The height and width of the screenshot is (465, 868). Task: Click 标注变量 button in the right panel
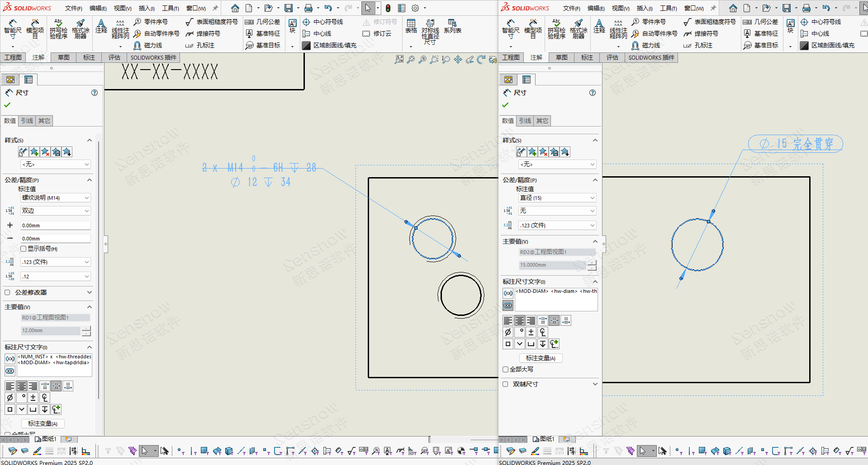541,358
